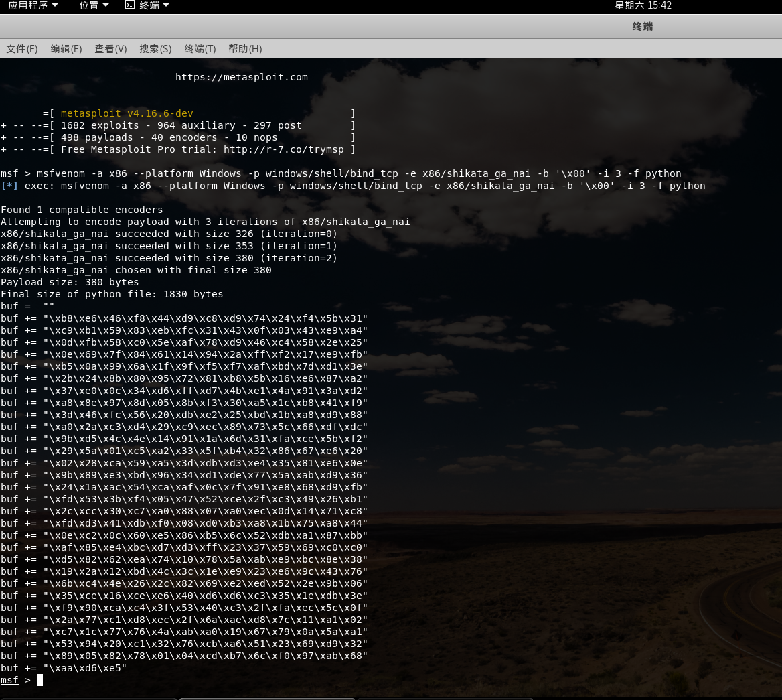This screenshot has width=782, height=700.
Task: Click the buf line starting \x2c\xcc\x30
Action: click(184, 511)
